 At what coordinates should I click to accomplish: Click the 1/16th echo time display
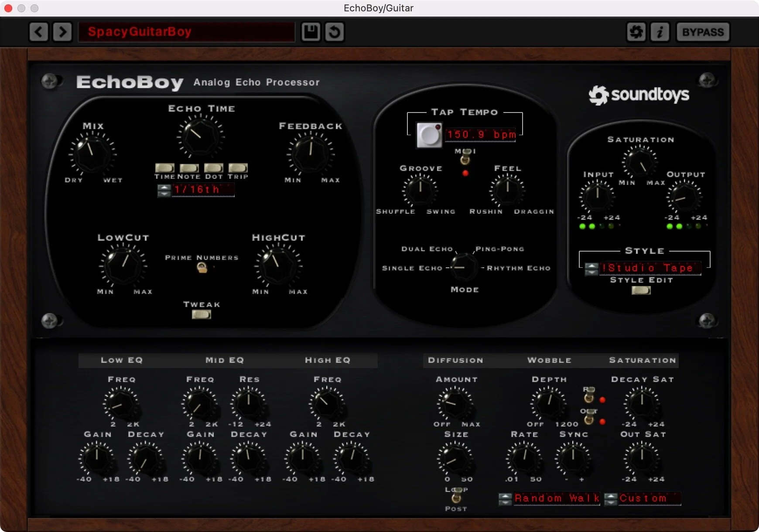coord(203,190)
